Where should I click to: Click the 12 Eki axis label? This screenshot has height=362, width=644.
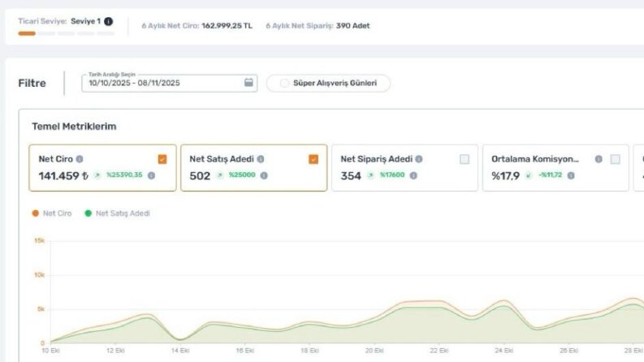(115, 351)
